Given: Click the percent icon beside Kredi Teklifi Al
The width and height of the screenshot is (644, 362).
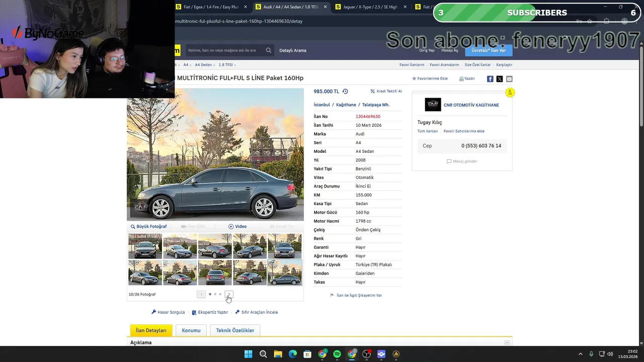Looking at the screenshot, I should pos(372,92).
